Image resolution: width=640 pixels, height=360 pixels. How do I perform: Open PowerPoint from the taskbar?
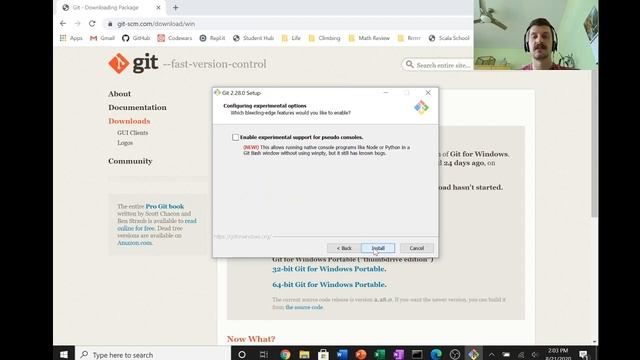(x=361, y=355)
